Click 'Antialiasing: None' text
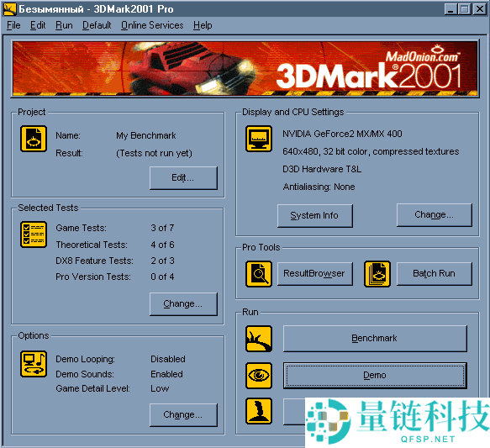This screenshot has height=448, width=490. pos(319,187)
